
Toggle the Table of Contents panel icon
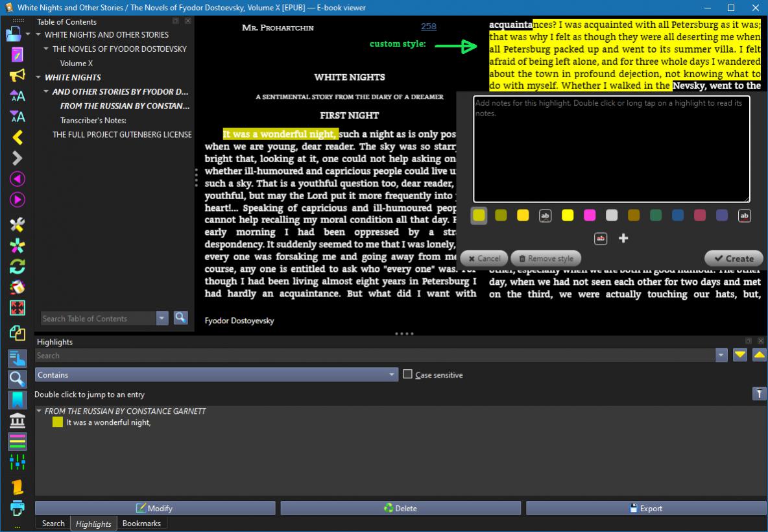click(x=17, y=359)
